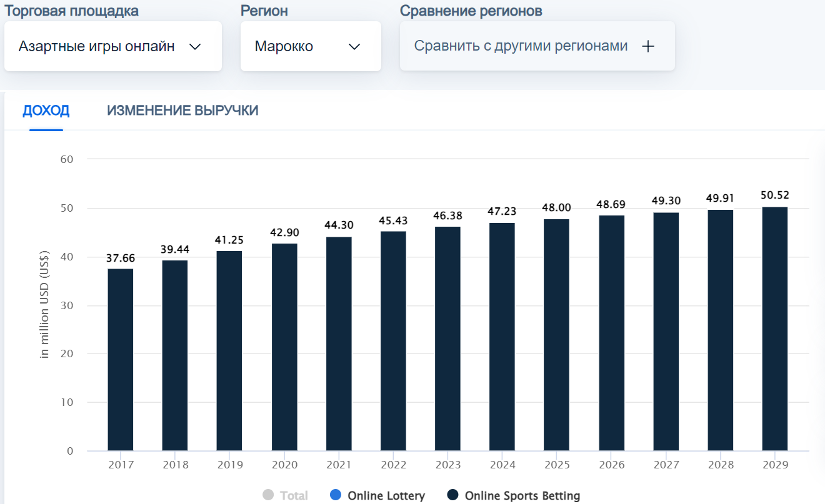Click the in million USD (US$) axis title

[44, 305]
